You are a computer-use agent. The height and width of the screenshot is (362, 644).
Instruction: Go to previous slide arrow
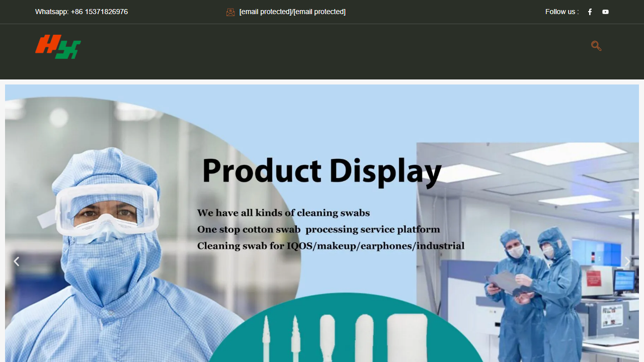tap(16, 261)
